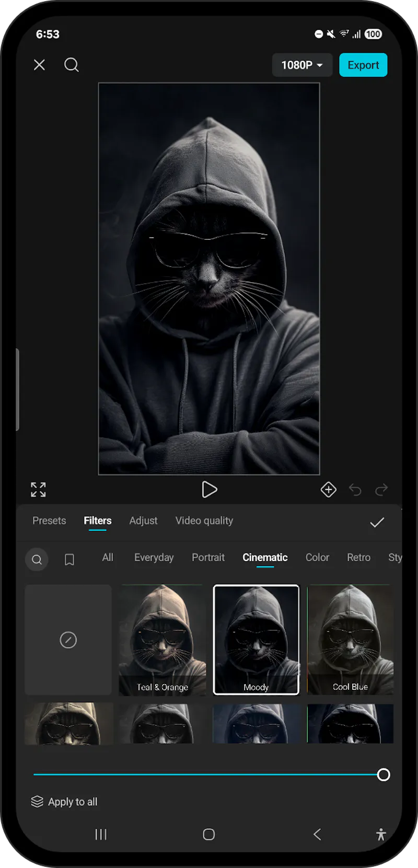
Task: Select the Portrait filter category
Action: coord(208,558)
